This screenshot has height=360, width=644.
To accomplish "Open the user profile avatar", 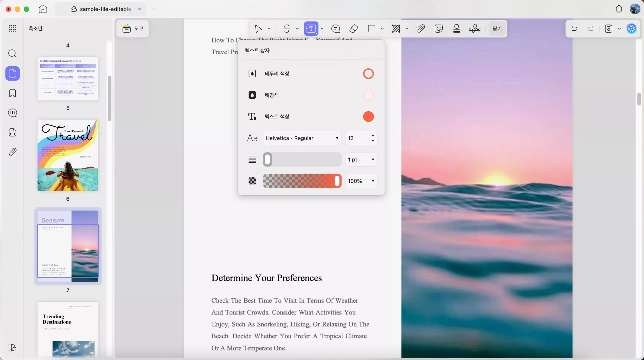I will pos(635,9).
